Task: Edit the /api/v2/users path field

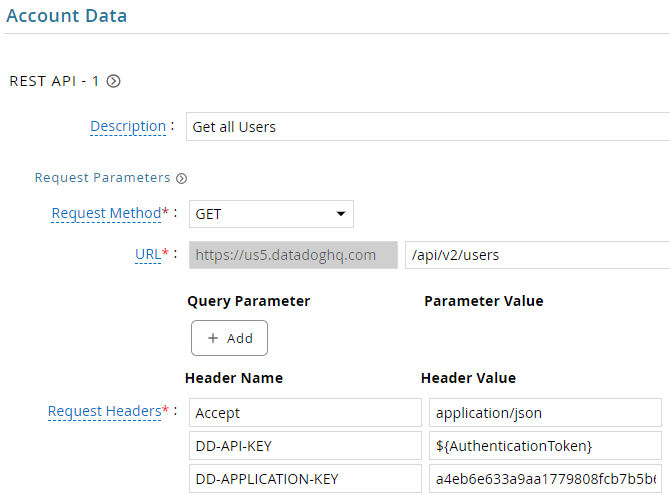Action: pyautogui.click(x=538, y=255)
